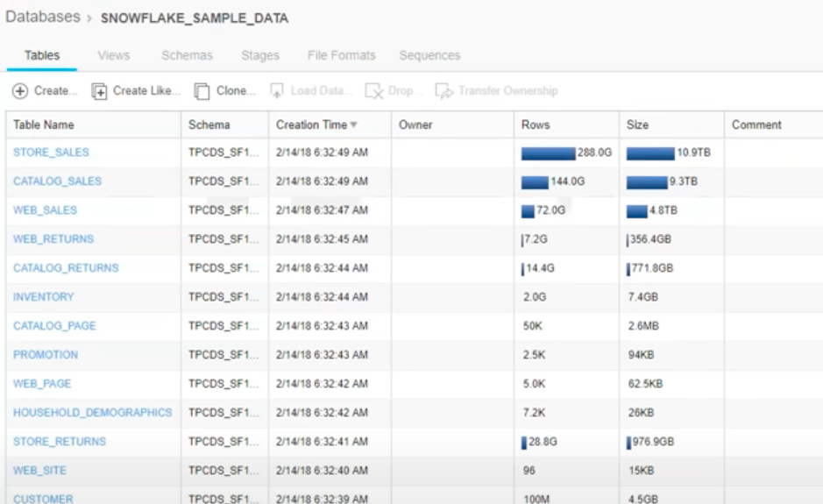This screenshot has width=823, height=504.
Task: Open the CATALOG_PAGE table link
Action: pyautogui.click(x=54, y=325)
